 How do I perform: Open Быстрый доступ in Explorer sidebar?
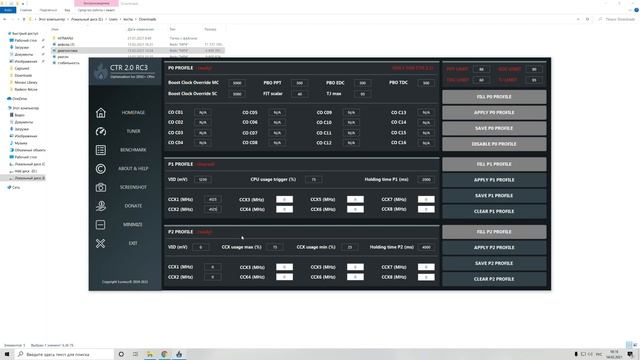(25, 33)
